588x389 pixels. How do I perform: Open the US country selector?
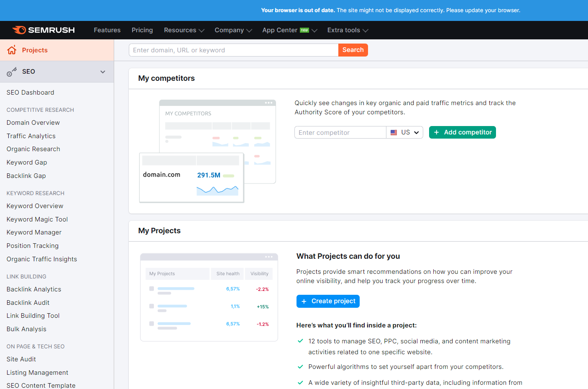(x=404, y=132)
